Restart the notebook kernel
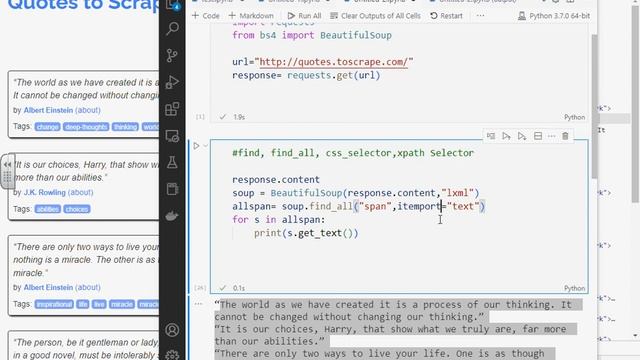This screenshot has width=640, height=360. tap(447, 16)
